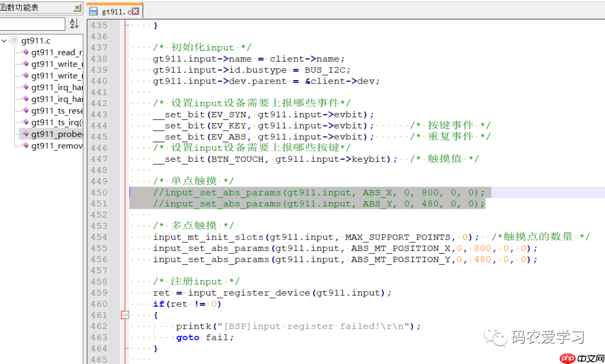
Task: Click on MAX_SUPPORT_POINTS in line 454
Action: click(397, 237)
